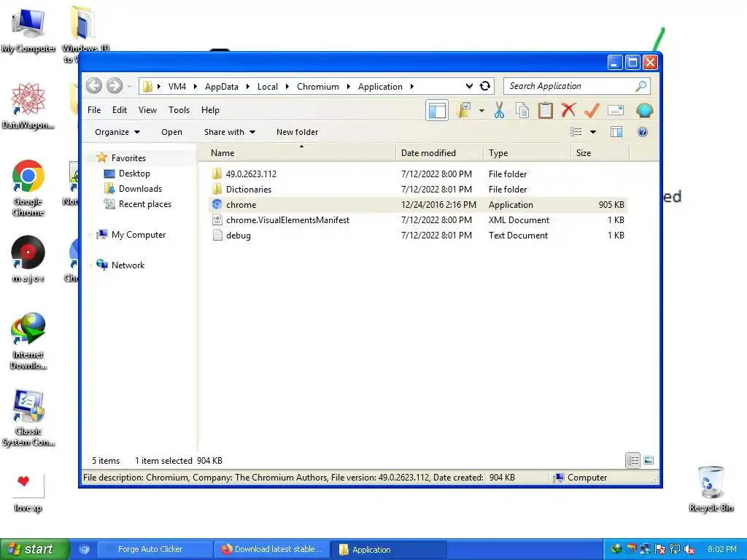Open the Help menu
747x560 pixels.
[210, 110]
